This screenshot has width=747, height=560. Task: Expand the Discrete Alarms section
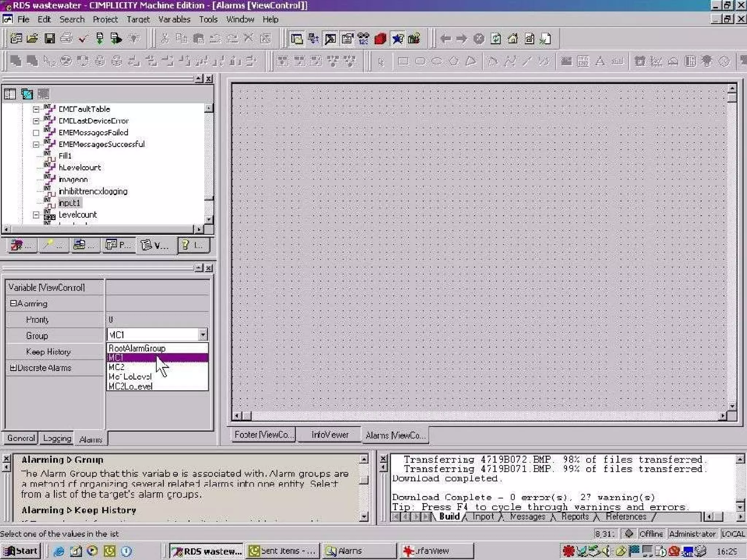click(13, 368)
